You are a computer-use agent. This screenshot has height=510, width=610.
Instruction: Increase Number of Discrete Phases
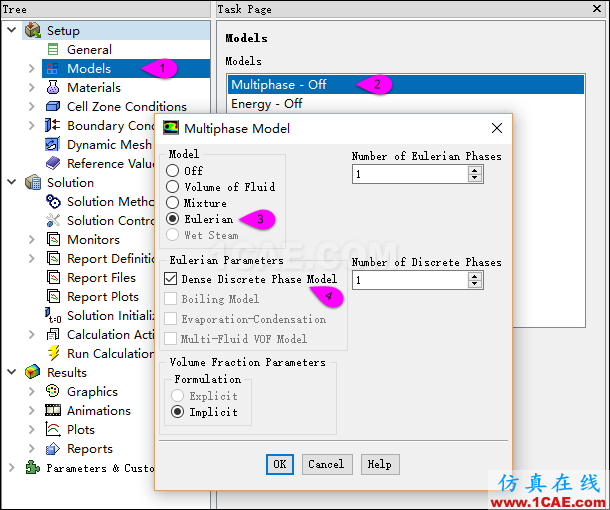click(475, 276)
